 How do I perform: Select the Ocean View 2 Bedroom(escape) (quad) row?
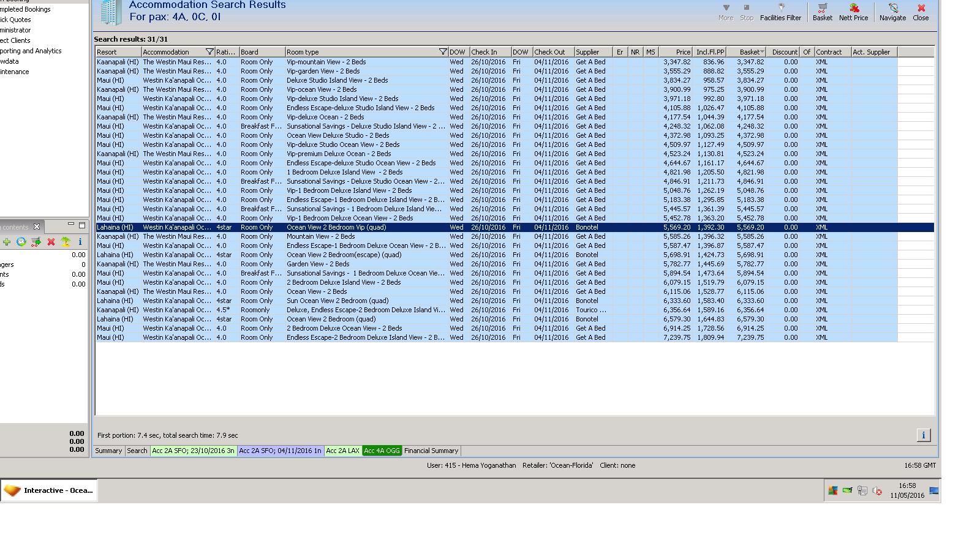tap(514, 255)
